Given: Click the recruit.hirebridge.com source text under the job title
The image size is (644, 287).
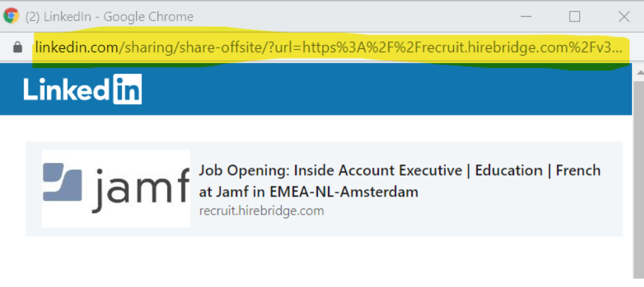Looking at the screenshot, I should (261, 211).
